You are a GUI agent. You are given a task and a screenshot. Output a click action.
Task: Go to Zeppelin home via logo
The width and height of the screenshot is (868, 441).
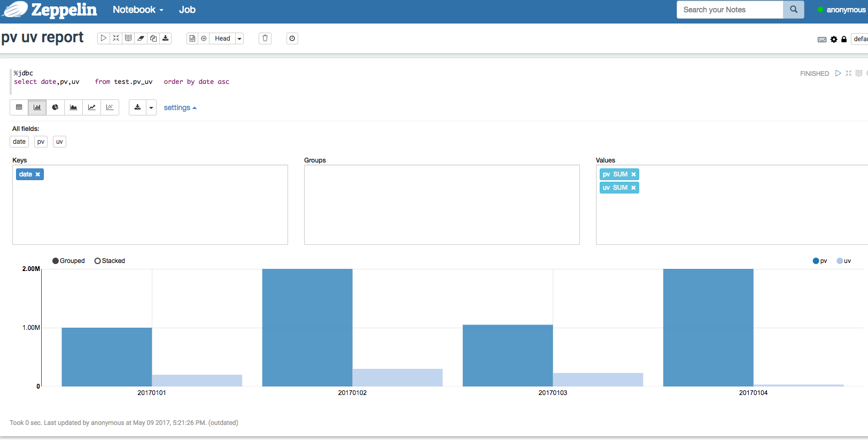pyautogui.click(x=50, y=10)
